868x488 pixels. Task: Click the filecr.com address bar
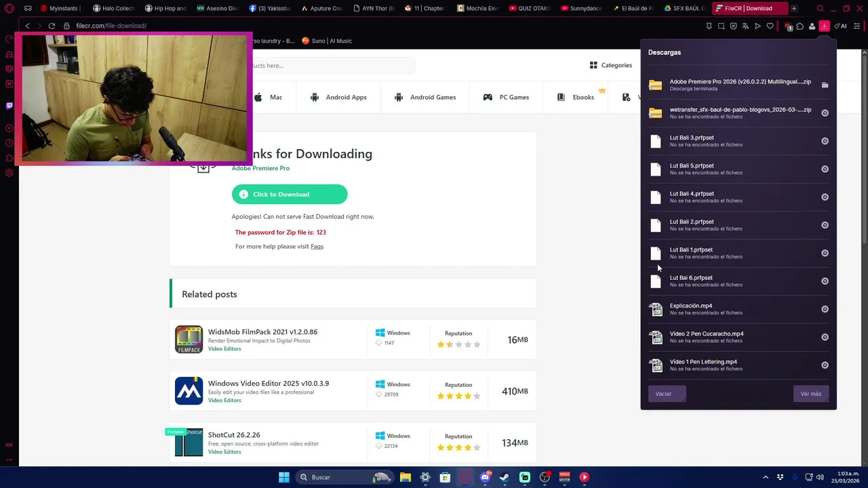click(111, 26)
